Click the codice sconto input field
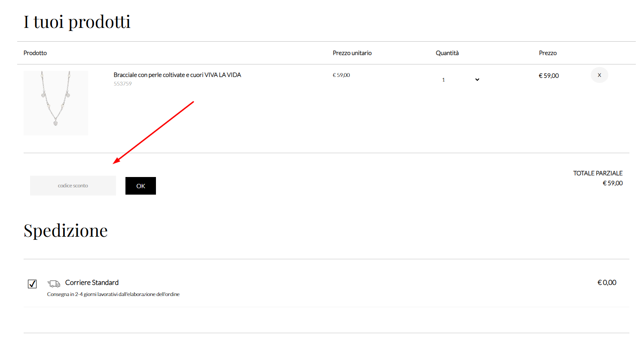Viewport: 644px width, 345px height. click(73, 186)
